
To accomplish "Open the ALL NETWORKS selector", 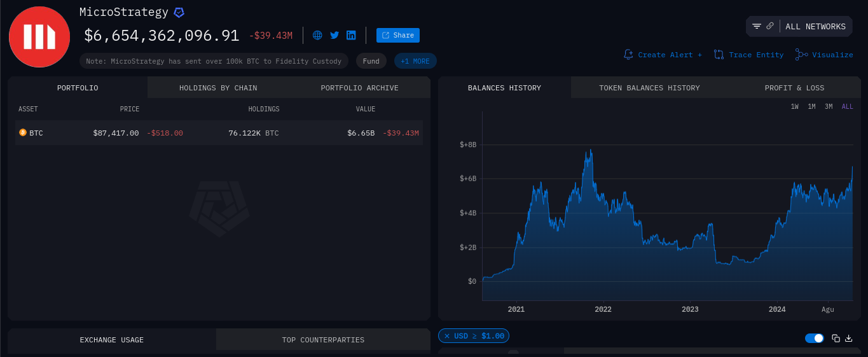I will pyautogui.click(x=815, y=27).
